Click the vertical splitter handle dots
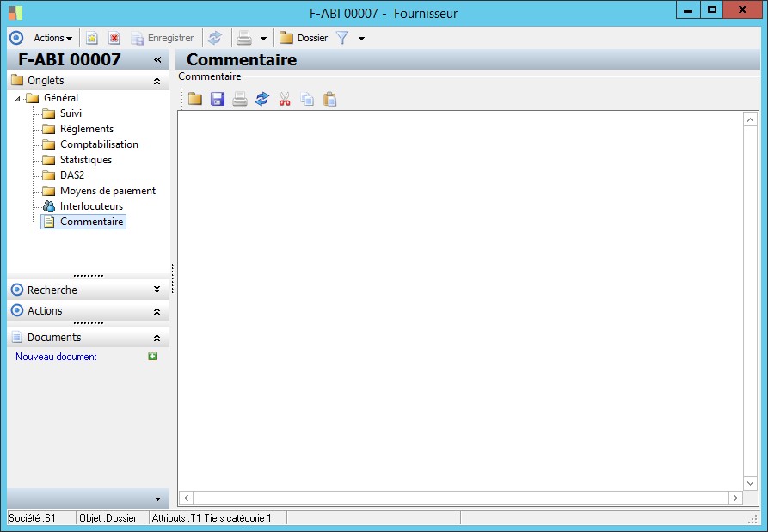The width and height of the screenshot is (768, 532). pyautogui.click(x=173, y=278)
